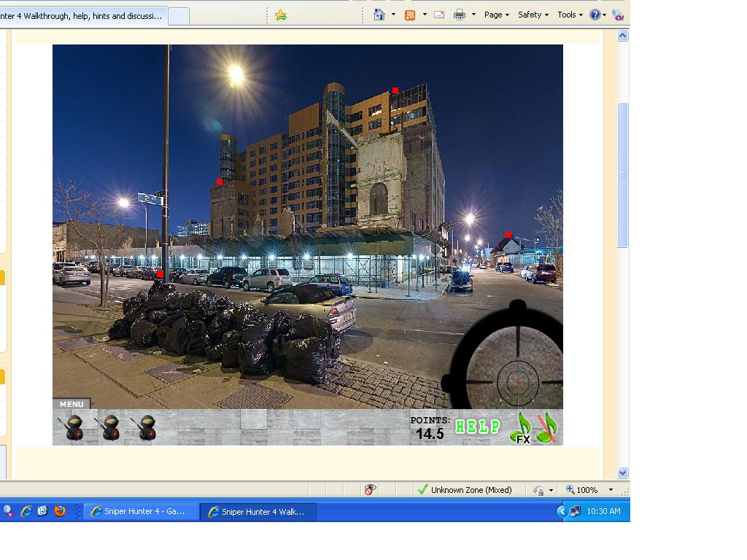This screenshot has height=560, width=747.
Task: Expand the Safety dropdown menu
Action: 533,15
